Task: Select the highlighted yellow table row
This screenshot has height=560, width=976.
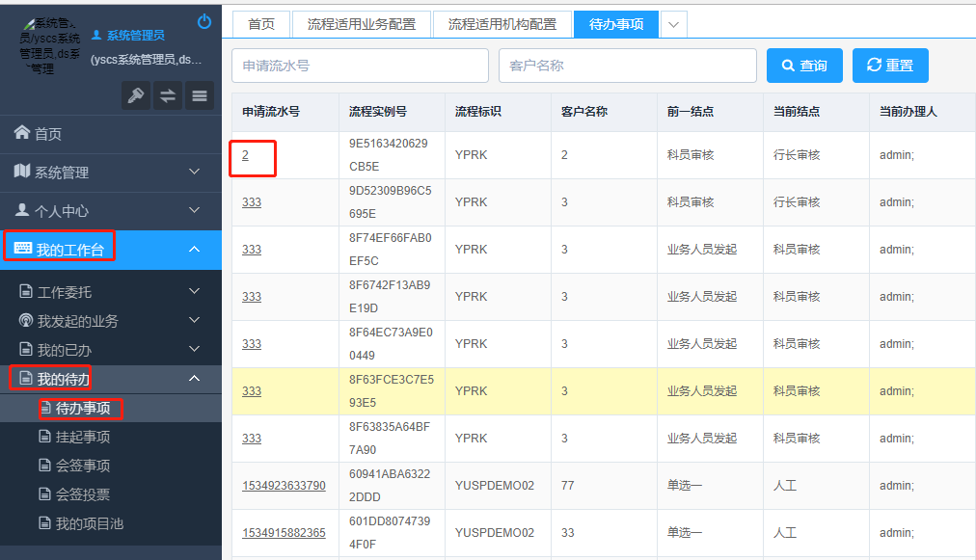Action: 598,390
